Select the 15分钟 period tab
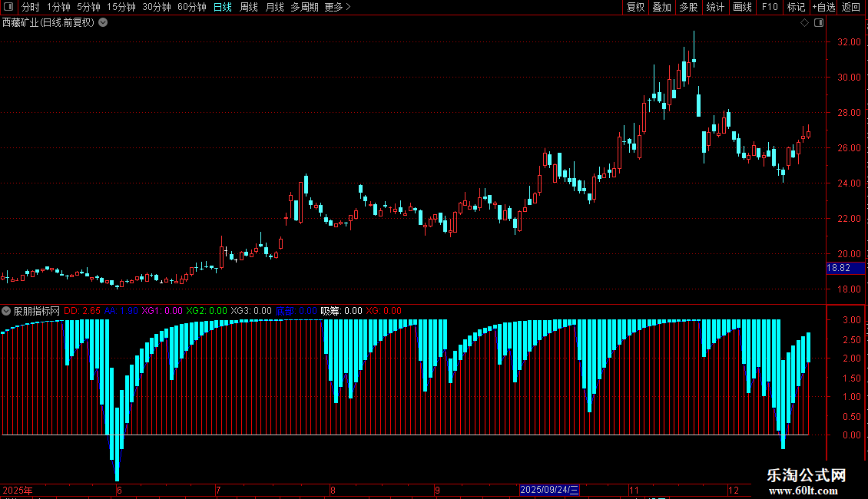Image resolution: width=868 pixels, height=499 pixels. 121,7
